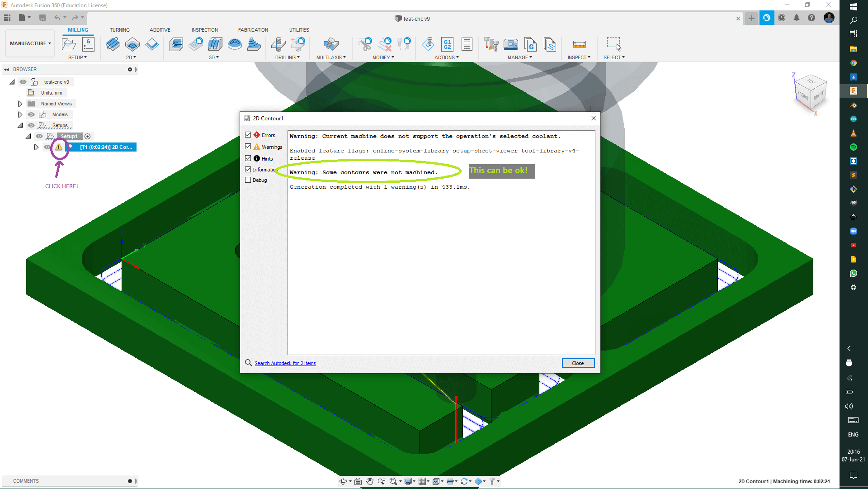Click the Trim toolpath scissors icon

point(365,44)
